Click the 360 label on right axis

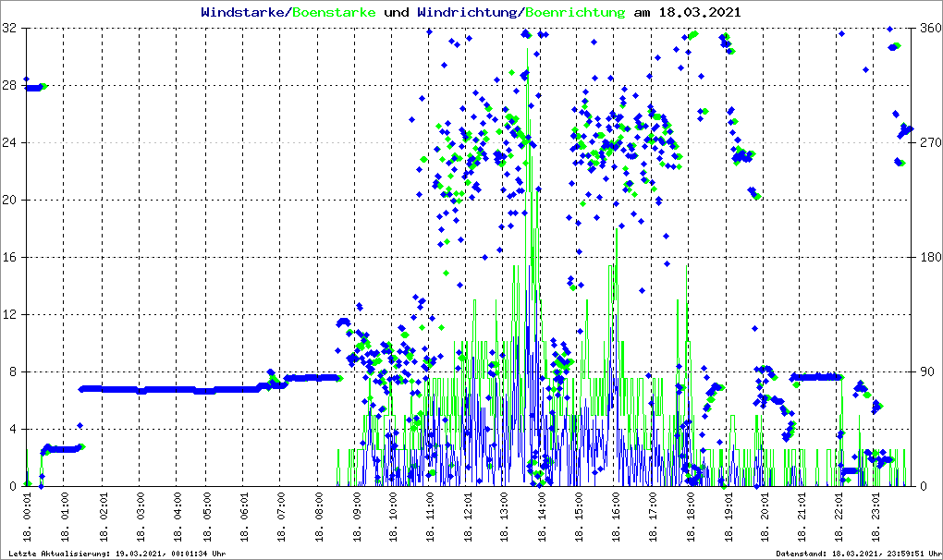tap(929, 29)
